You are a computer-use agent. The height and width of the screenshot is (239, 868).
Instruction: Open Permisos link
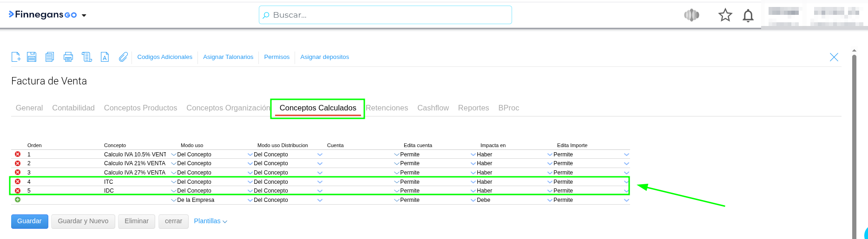tap(277, 57)
